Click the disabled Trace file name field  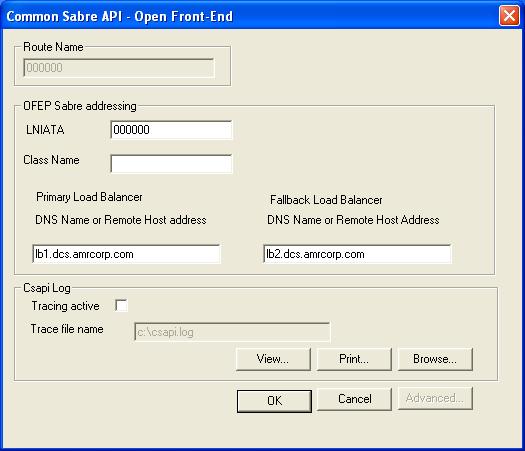232,332
